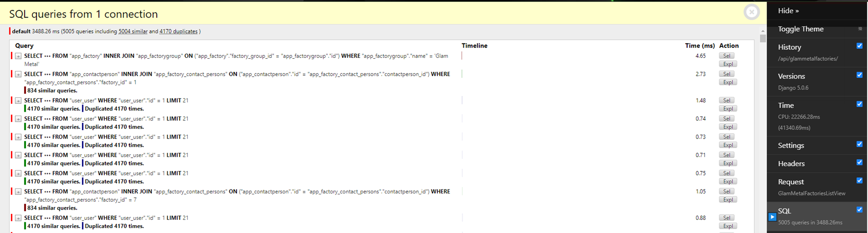
Task: Click the first '834 similar queries.' label
Action: coord(52,91)
